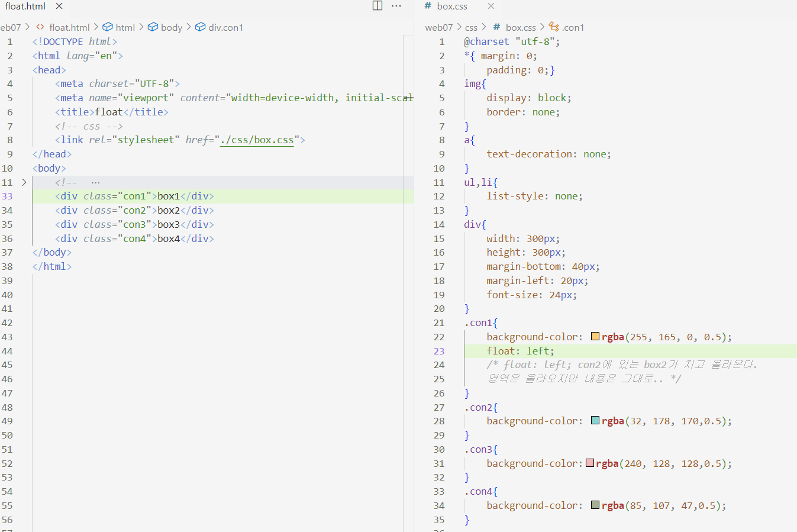Open the css breadcrumb dropdown in the right pane
The width and height of the screenshot is (797, 532).
[471, 27]
